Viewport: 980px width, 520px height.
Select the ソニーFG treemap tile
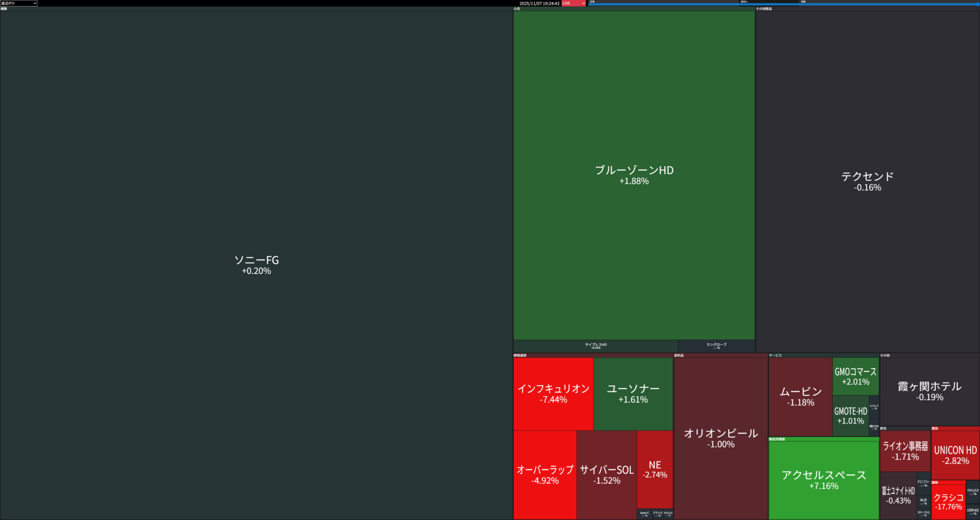tap(256, 265)
